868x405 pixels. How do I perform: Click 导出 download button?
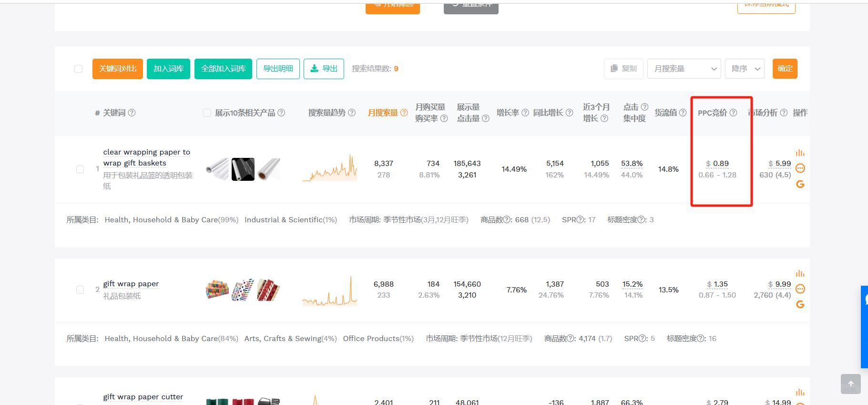coord(324,69)
